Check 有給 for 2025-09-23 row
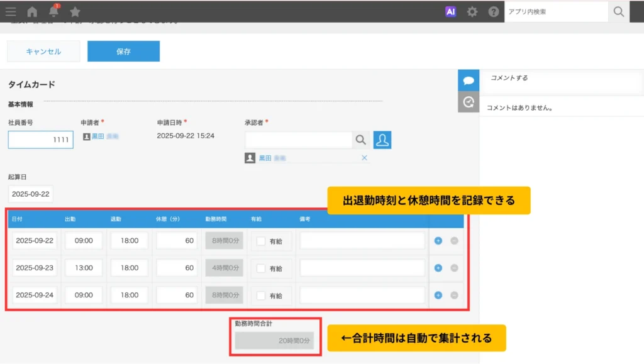This screenshot has width=644, height=364. pyautogui.click(x=260, y=268)
